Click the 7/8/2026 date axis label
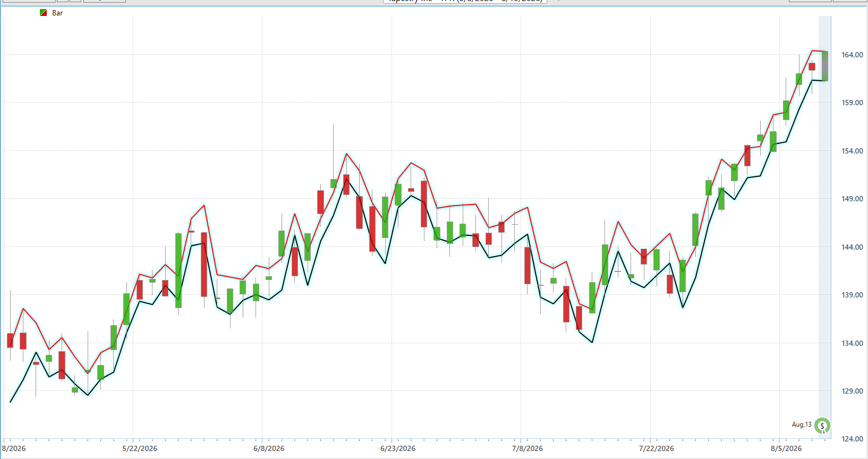868x459 pixels. (x=527, y=448)
